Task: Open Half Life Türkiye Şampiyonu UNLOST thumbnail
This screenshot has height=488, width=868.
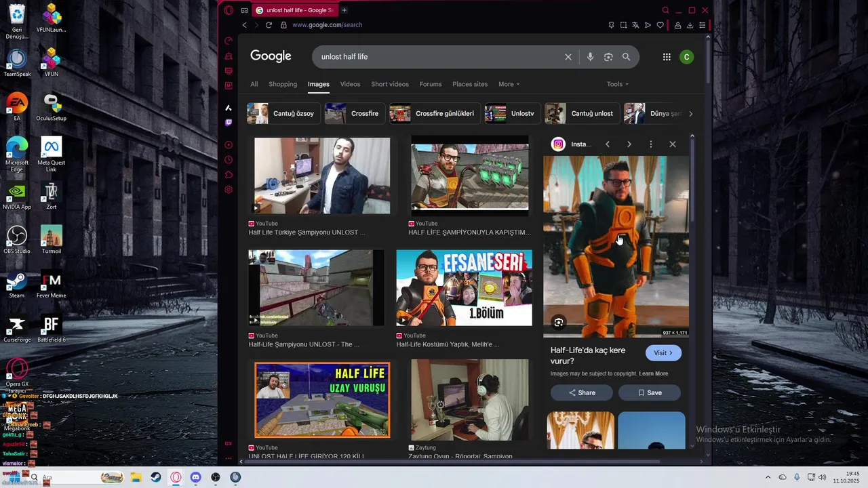Action: (x=322, y=176)
